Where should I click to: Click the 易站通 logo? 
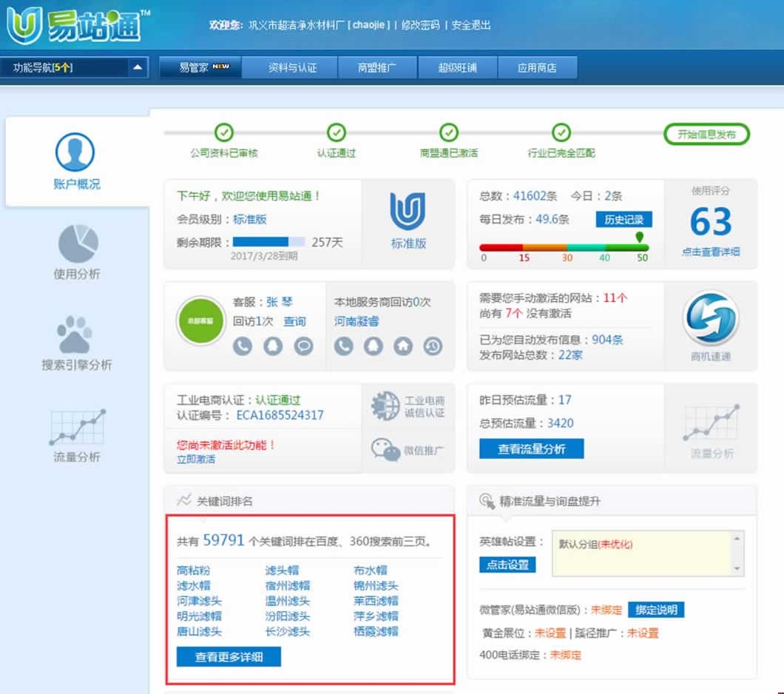pyautogui.click(x=74, y=24)
